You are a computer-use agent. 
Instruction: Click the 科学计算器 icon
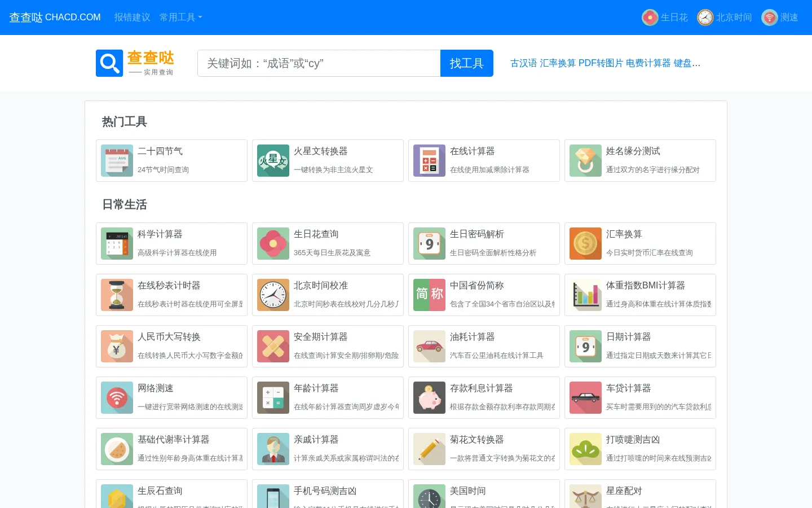tap(117, 244)
